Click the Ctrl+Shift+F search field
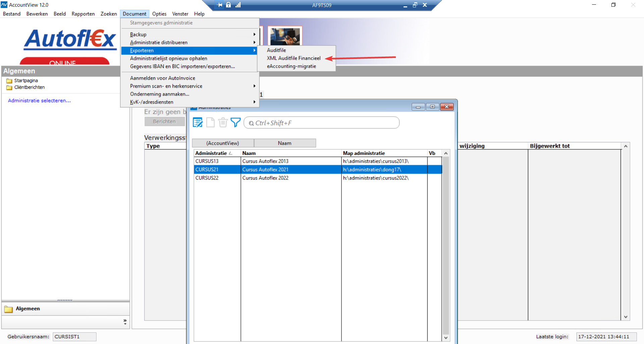 click(x=321, y=123)
